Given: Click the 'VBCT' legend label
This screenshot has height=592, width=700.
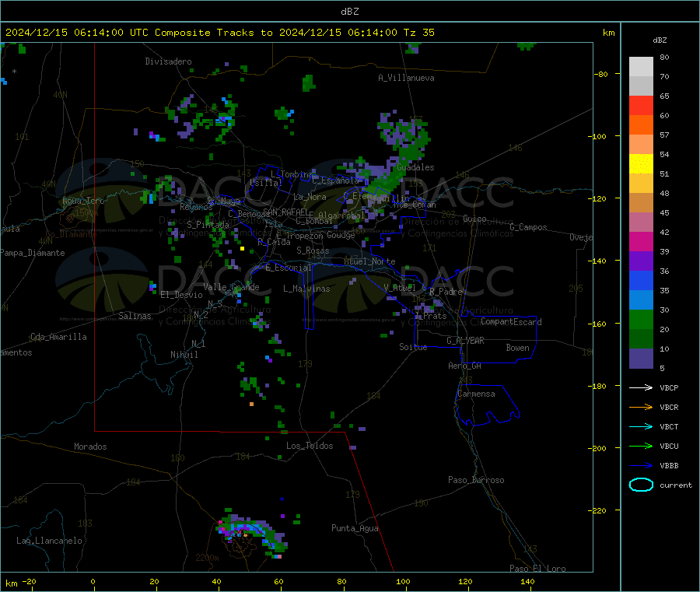Looking at the screenshot, I should pos(669,427).
